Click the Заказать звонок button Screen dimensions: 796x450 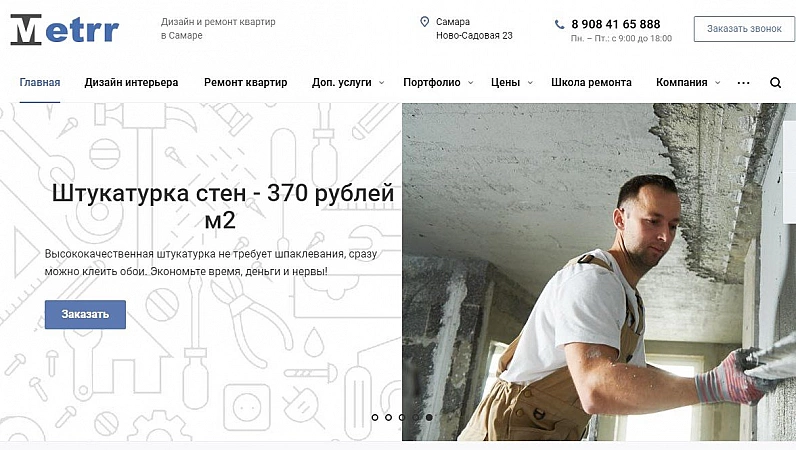tap(744, 29)
